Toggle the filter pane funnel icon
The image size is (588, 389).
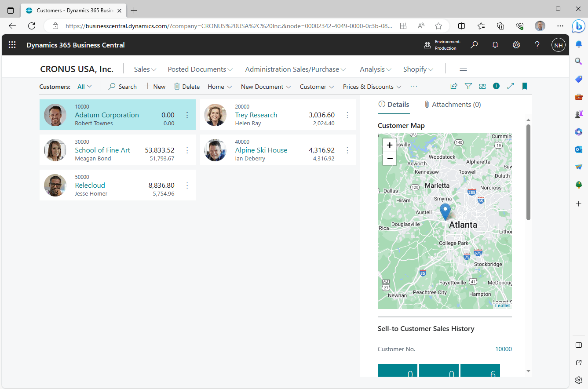tap(468, 87)
